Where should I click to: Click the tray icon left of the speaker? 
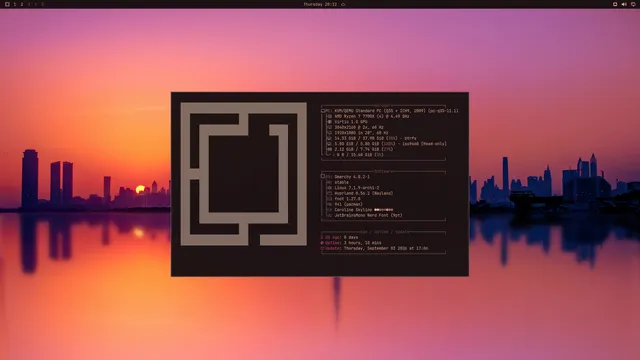point(615,4)
